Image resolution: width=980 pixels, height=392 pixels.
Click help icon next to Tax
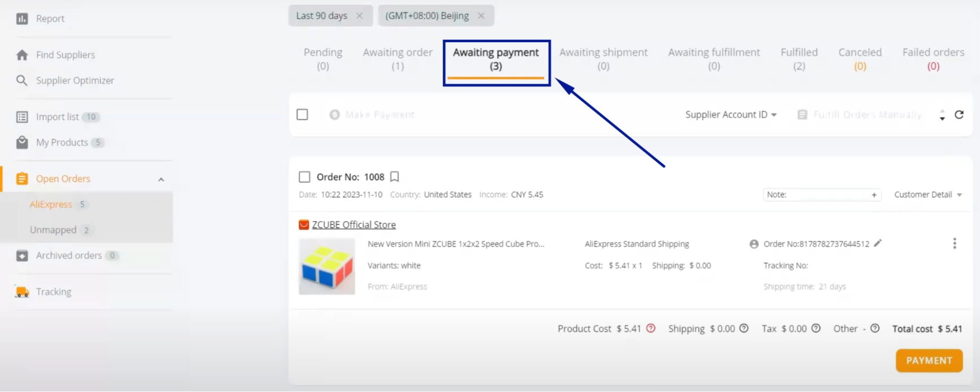coord(816,328)
